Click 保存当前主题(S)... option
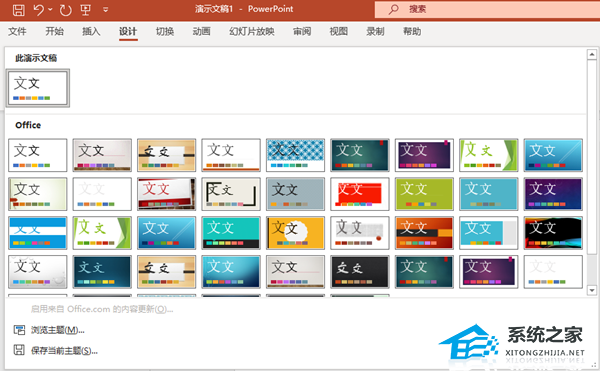This screenshot has height=371, width=600. pos(64,350)
